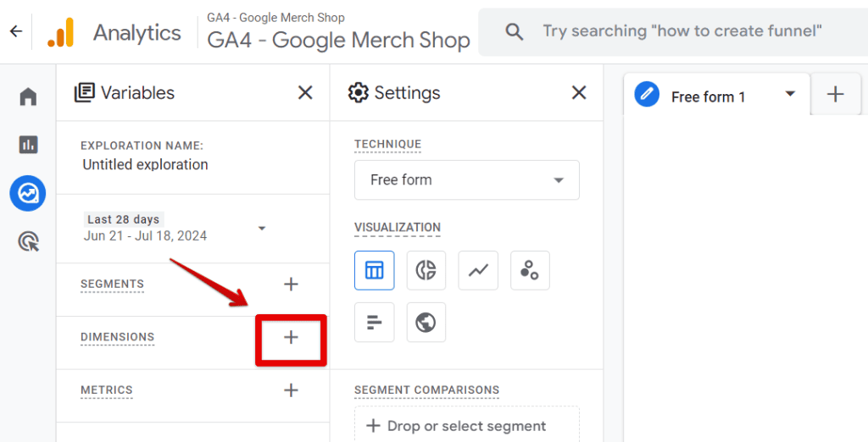868x442 pixels.
Task: Select the bar chart visualization
Action: click(x=374, y=323)
